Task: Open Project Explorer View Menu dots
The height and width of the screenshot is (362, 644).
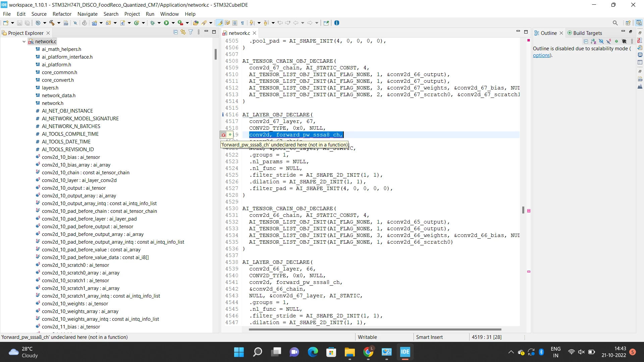Action: pos(199,32)
